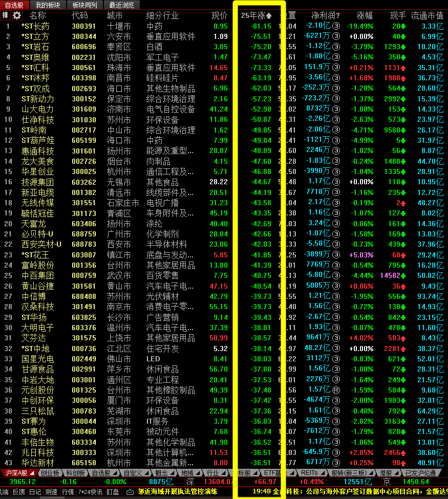This screenshot has width=448, height=499.
Task: Select stock code 688408 for 中信博
Action: [x=84, y=296]
